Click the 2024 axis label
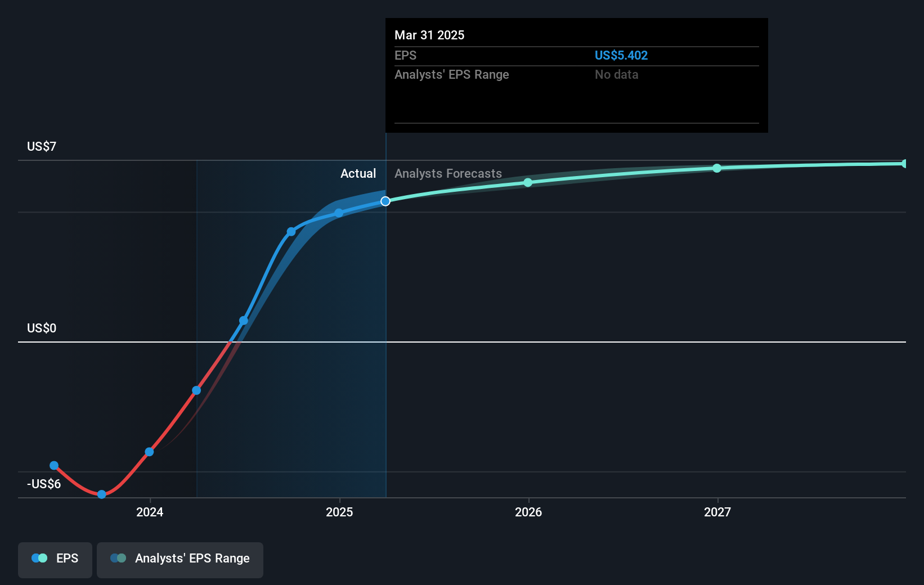 pyautogui.click(x=150, y=512)
